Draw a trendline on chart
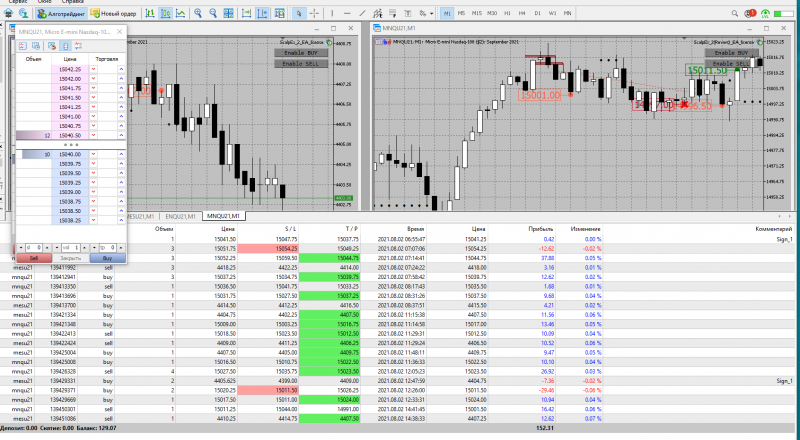This screenshot has height=440, width=800. tap(362, 13)
